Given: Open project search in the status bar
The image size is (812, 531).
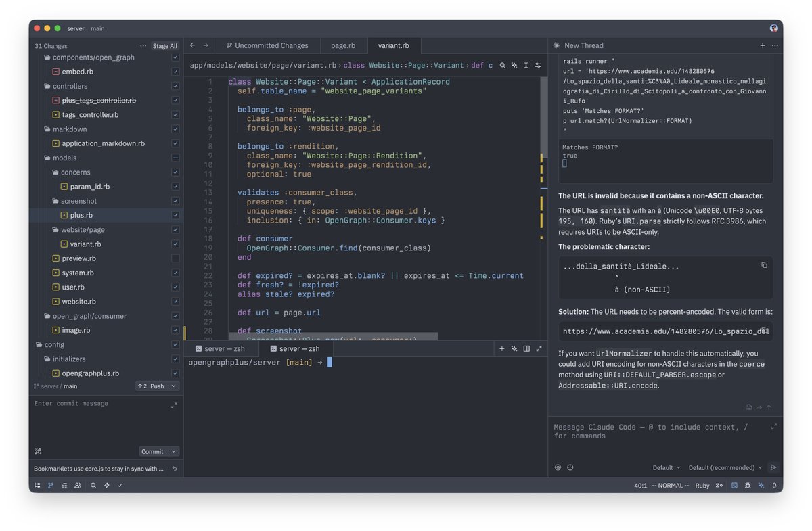Looking at the screenshot, I should coord(93,485).
